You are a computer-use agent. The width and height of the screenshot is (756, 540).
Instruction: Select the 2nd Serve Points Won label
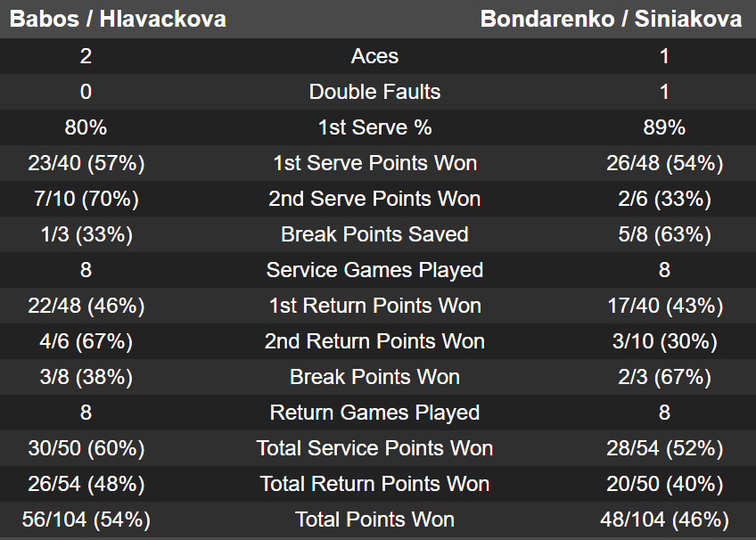coord(374,199)
